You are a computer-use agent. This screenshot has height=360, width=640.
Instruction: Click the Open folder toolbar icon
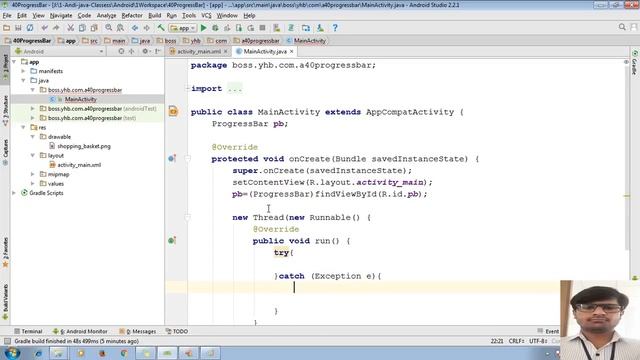point(7,28)
